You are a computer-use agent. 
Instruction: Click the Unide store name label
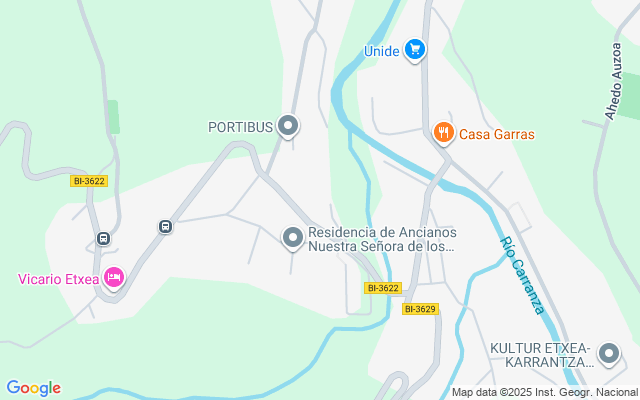pos(382,51)
